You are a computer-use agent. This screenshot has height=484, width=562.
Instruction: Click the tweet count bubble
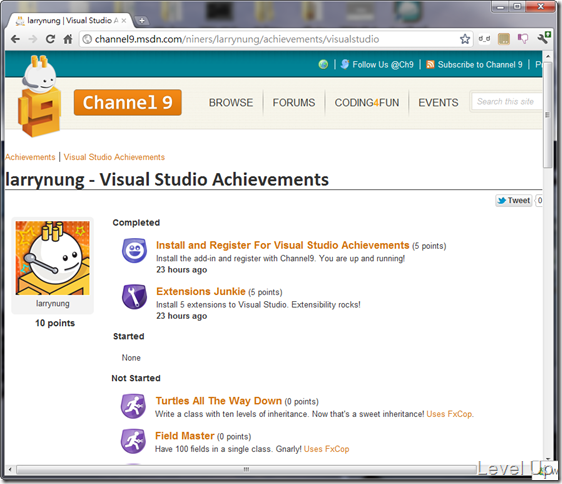[539, 200]
